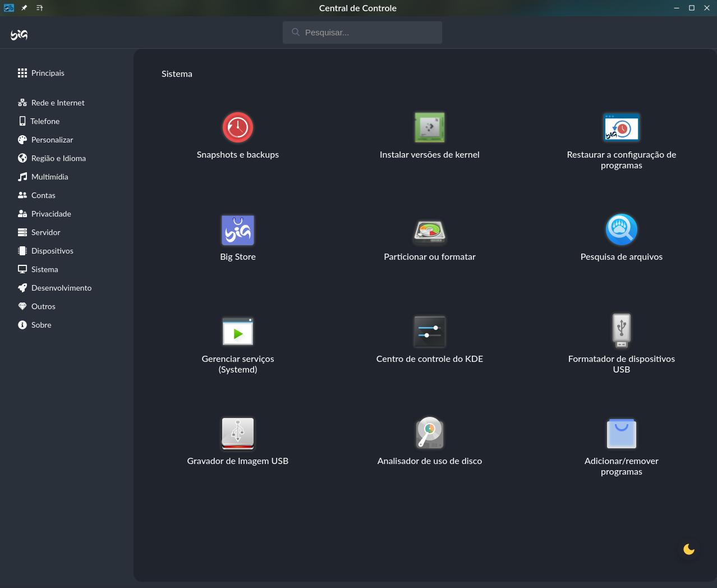This screenshot has width=717, height=588.
Task: Click the Pesquisar search field
Action: (x=362, y=32)
